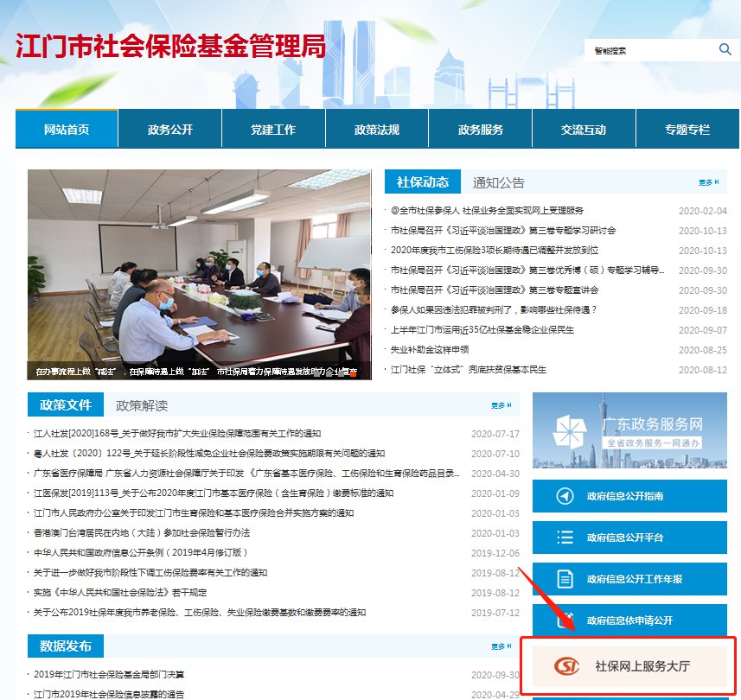Viewport: 741px width, 700px height.
Task: Open 政府信息公开条例(2019年4月修订版)
Action: 140,552
